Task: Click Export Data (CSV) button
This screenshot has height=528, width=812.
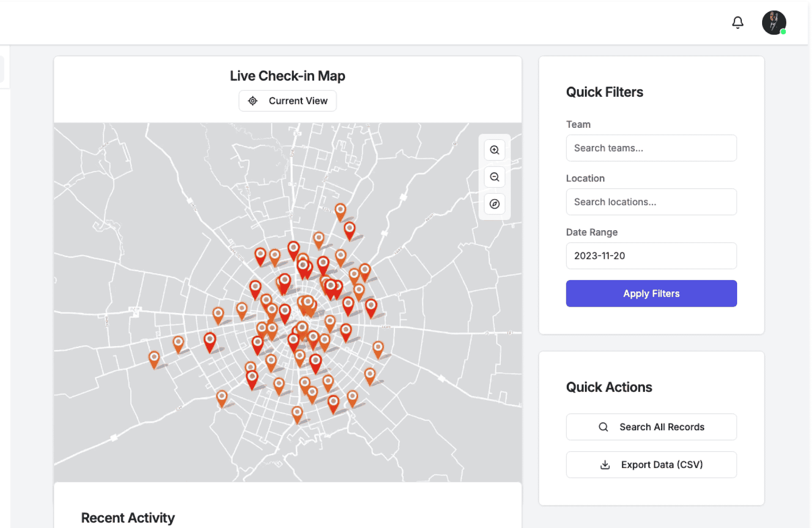Action: click(x=651, y=465)
